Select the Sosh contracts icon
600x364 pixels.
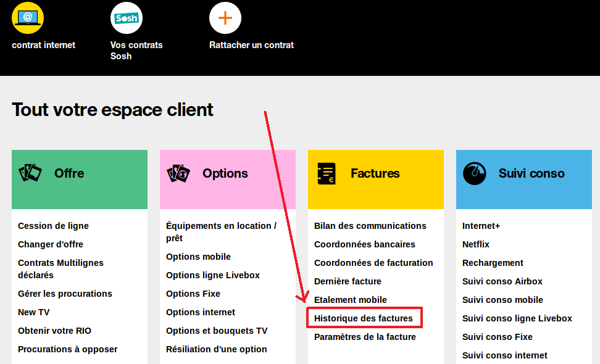127,18
